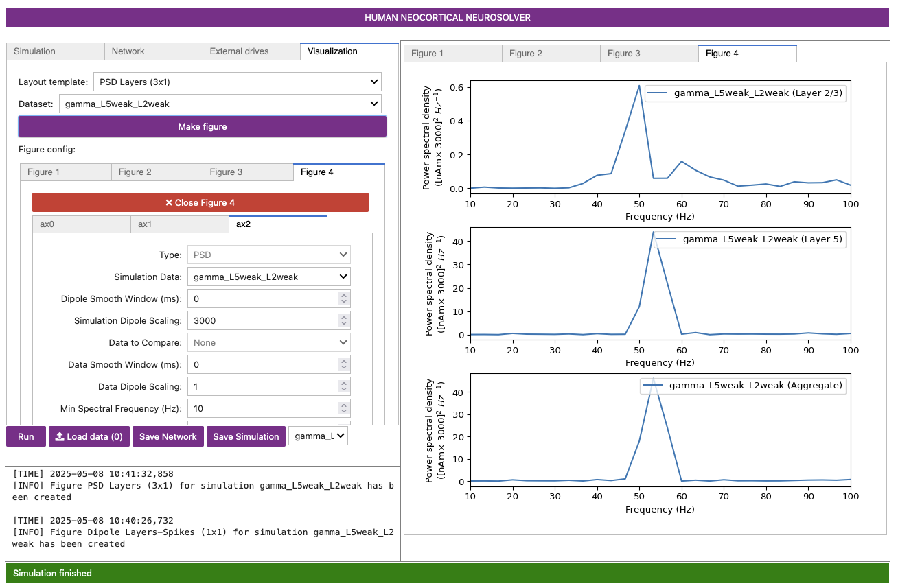Click the Layer 5 PSD plot legend
This screenshot has width=898, height=588.
pyautogui.click(x=750, y=239)
